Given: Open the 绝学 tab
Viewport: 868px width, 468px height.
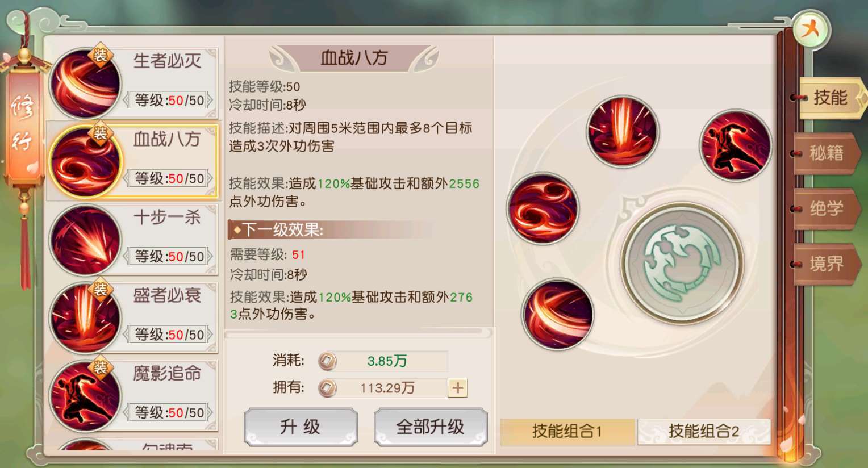Looking at the screenshot, I should (827, 208).
